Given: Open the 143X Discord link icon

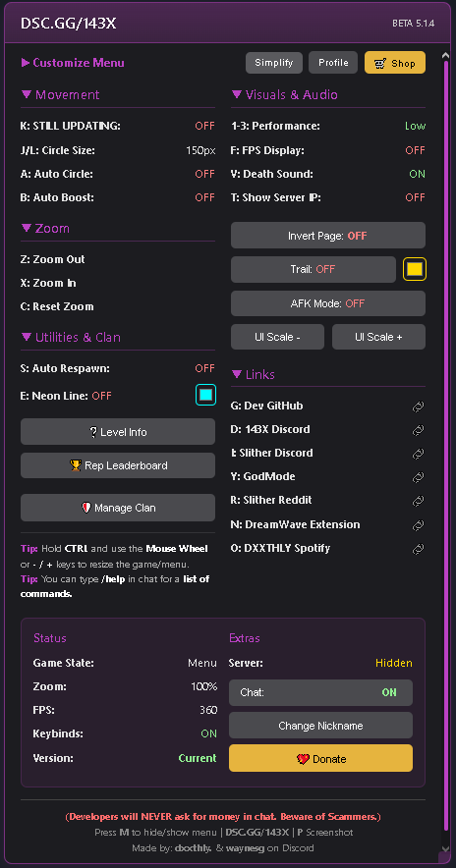Looking at the screenshot, I should tap(419, 430).
